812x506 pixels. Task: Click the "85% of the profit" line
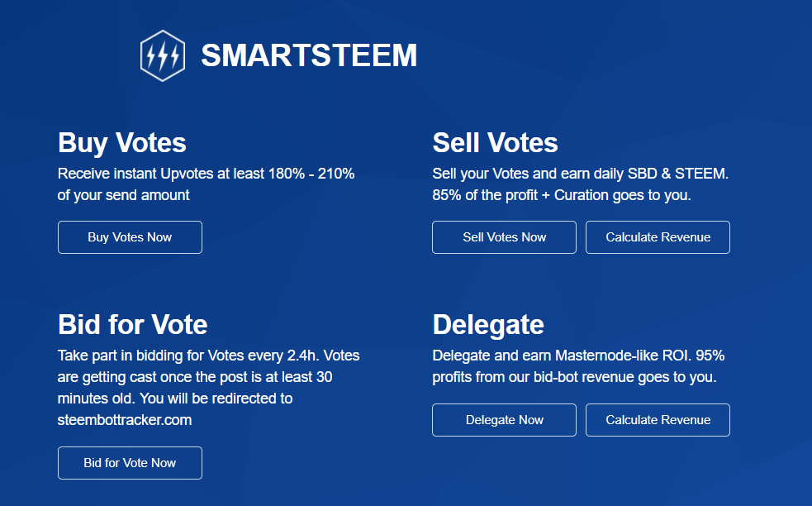click(x=562, y=195)
